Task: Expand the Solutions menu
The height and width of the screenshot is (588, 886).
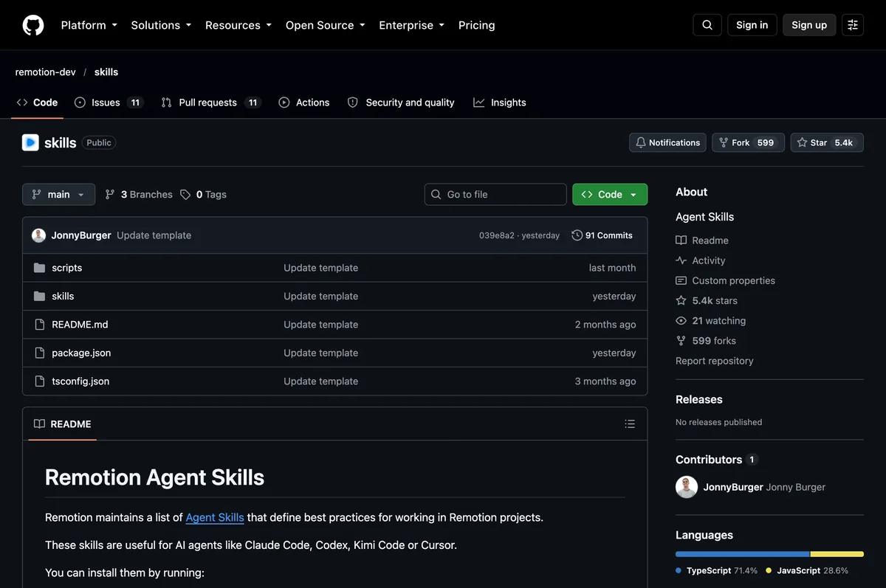Action: [161, 25]
